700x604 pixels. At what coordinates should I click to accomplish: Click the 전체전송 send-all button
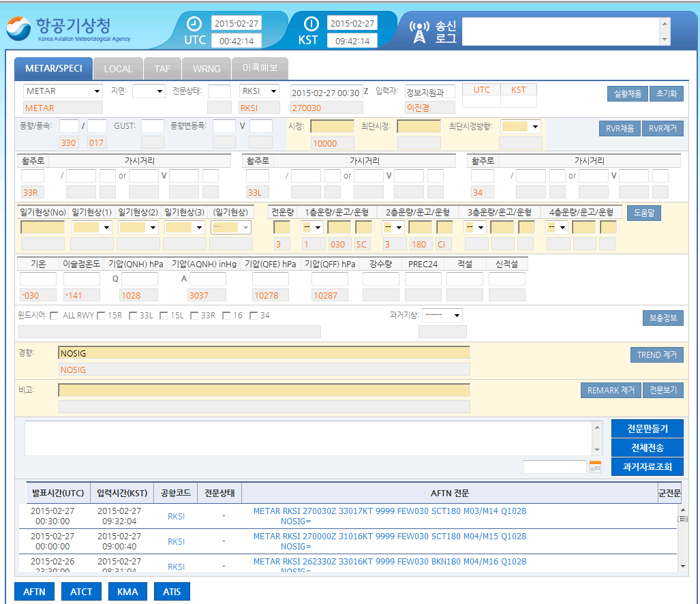tap(648, 448)
